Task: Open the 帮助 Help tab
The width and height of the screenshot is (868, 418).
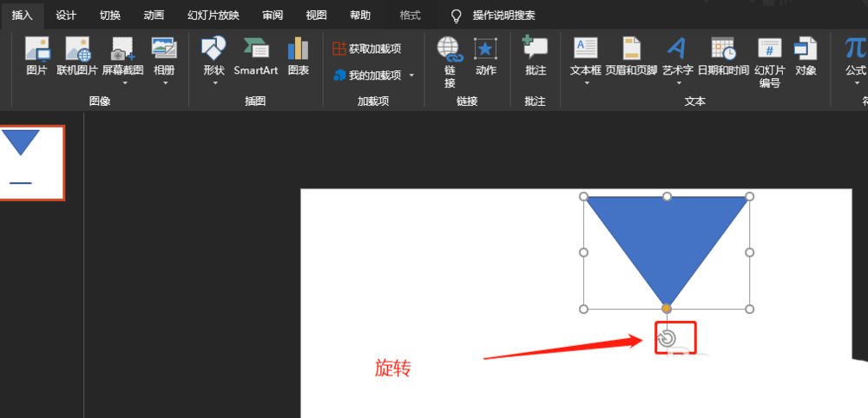Action: tap(360, 16)
